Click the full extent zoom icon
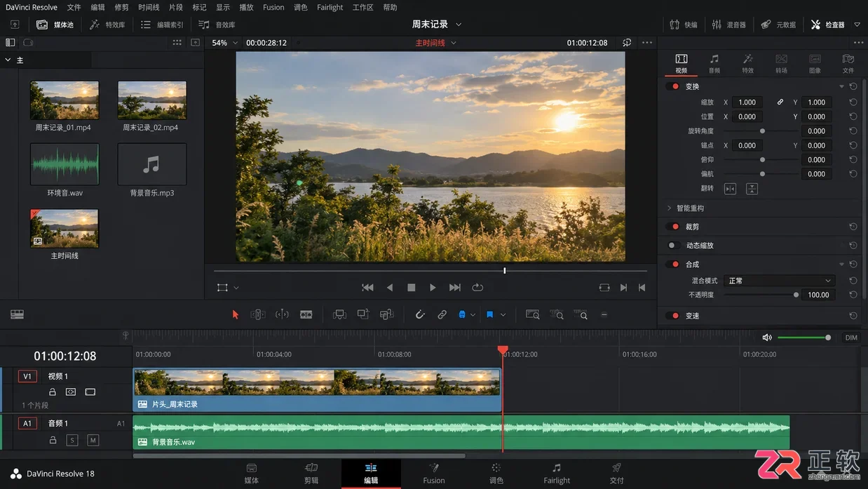The image size is (868, 489). [x=533, y=315]
